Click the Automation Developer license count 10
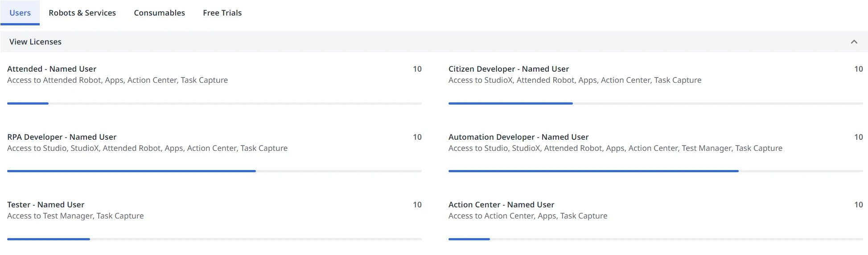The image size is (868, 255). point(858,137)
